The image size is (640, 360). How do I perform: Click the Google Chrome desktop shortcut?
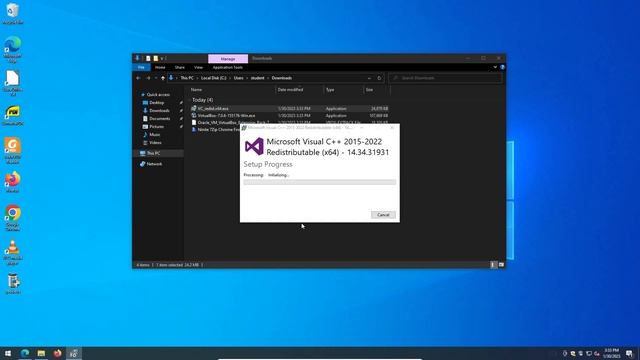[x=13, y=218]
